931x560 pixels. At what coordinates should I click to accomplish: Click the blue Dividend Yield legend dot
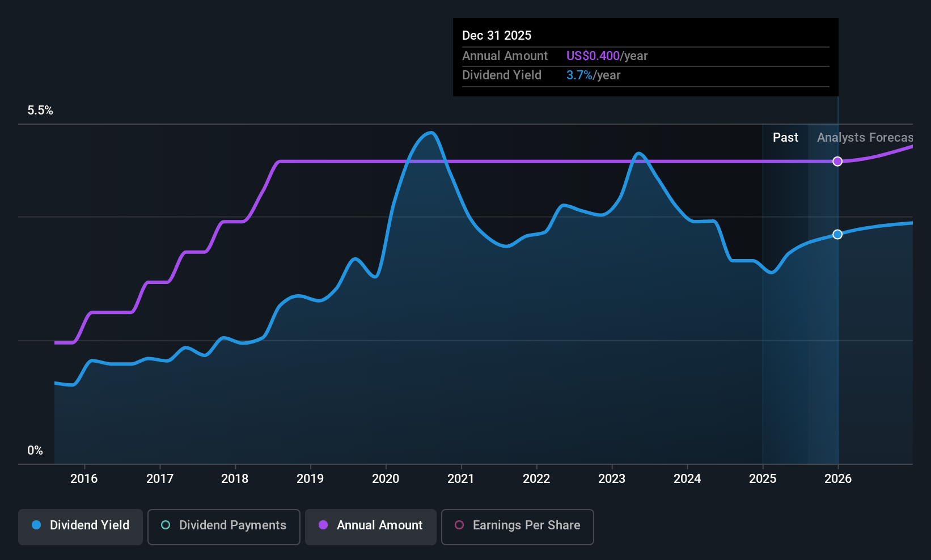[x=36, y=525]
